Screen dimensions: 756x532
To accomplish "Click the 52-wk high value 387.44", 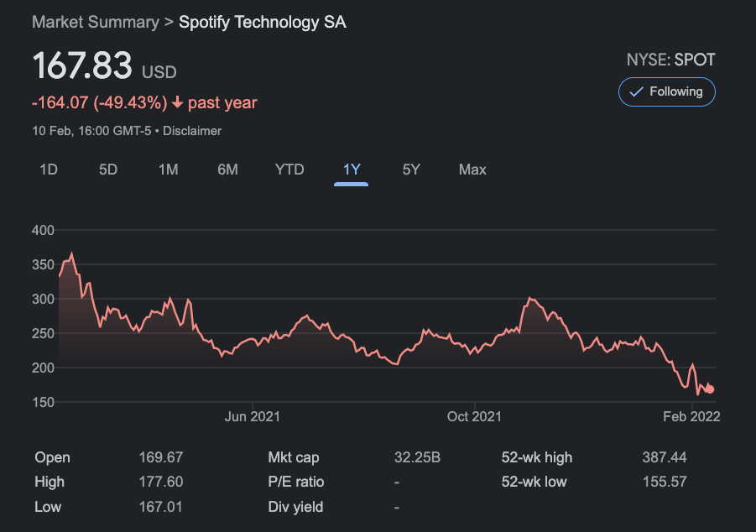I will (x=665, y=457).
